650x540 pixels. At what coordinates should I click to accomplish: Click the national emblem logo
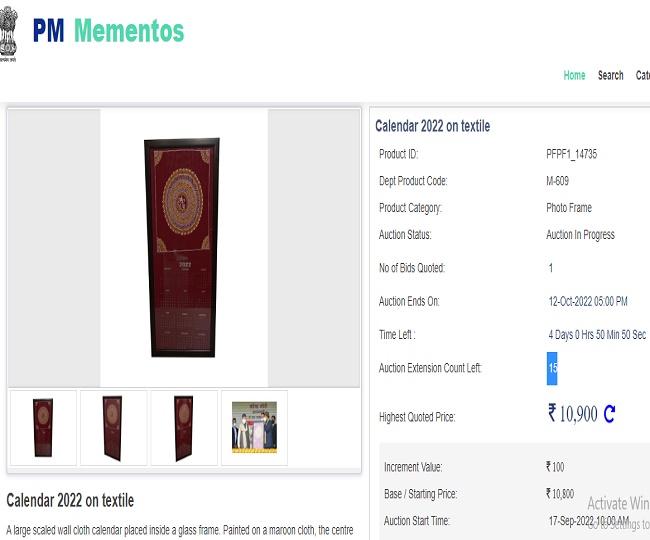pos(8,34)
